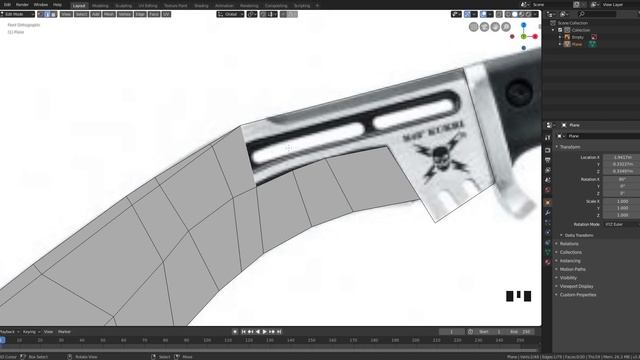The height and width of the screenshot is (360, 640).
Task: Enable vertex select mode
Action: click(x=40, y=14)
